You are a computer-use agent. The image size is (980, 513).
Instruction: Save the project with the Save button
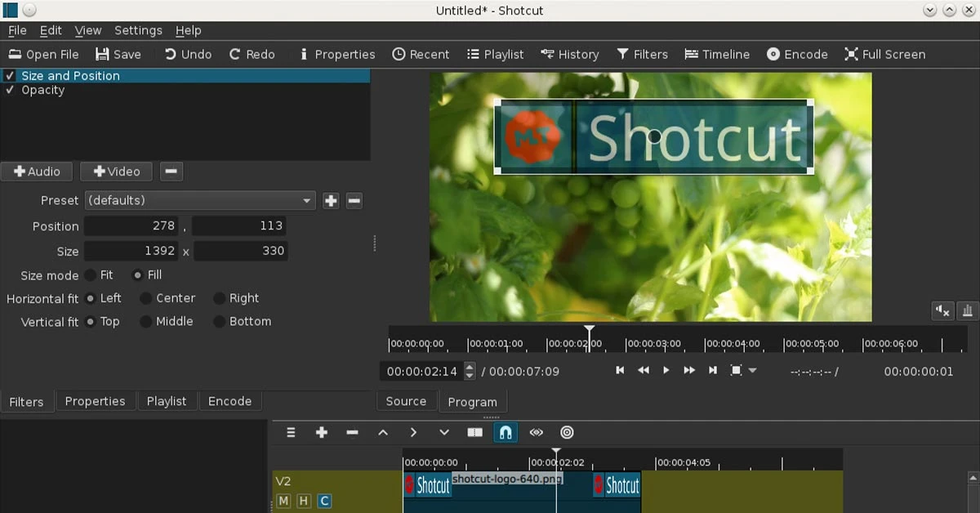118,54
